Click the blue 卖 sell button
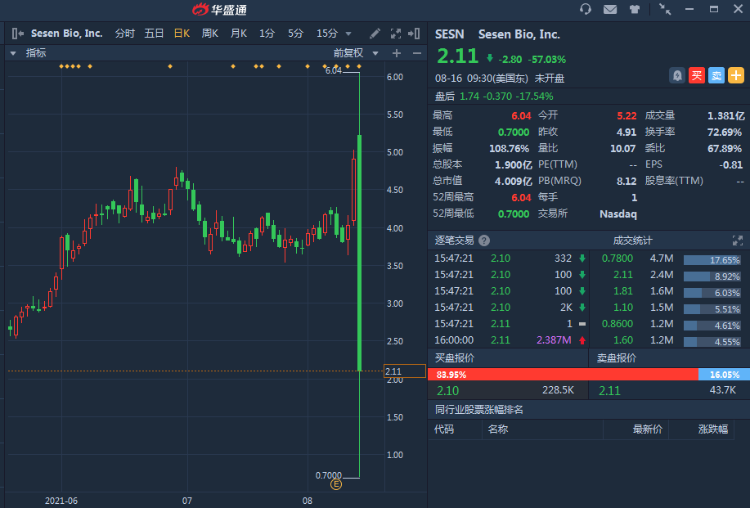Image resolution: width=750 pixels, height=508 pixels. [716, 75]
